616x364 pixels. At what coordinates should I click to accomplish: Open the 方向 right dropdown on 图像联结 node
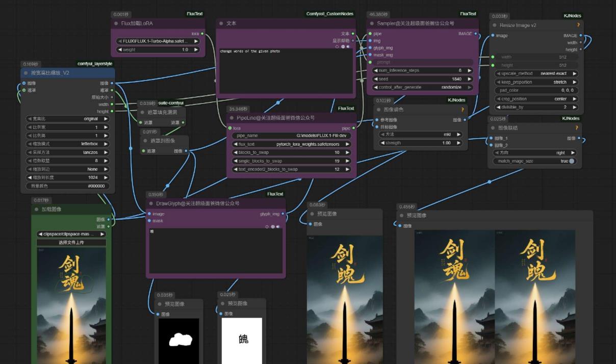[x=534, y=152]
